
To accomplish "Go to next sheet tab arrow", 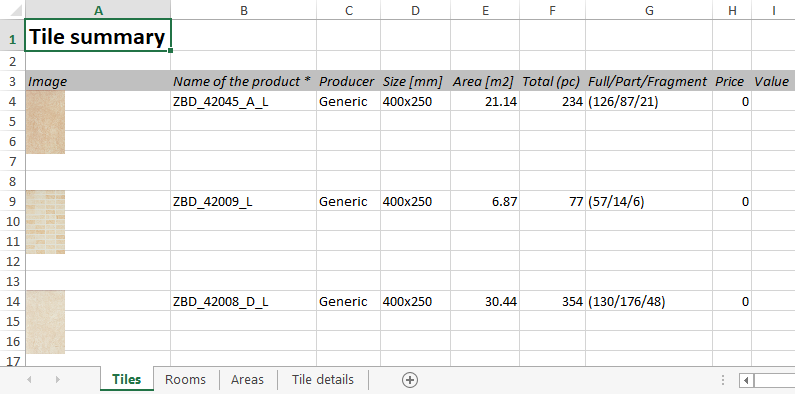I will 57,379.
